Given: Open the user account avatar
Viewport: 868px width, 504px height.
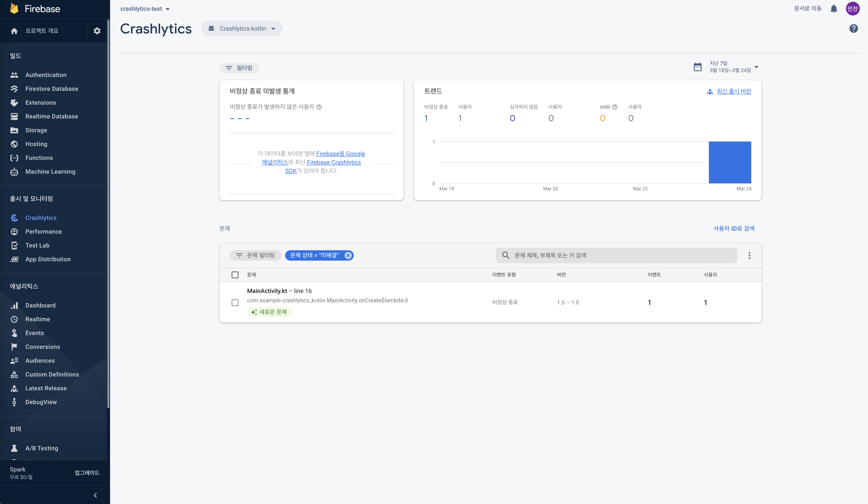Looking at the screenshot, I should coord(852,9).
